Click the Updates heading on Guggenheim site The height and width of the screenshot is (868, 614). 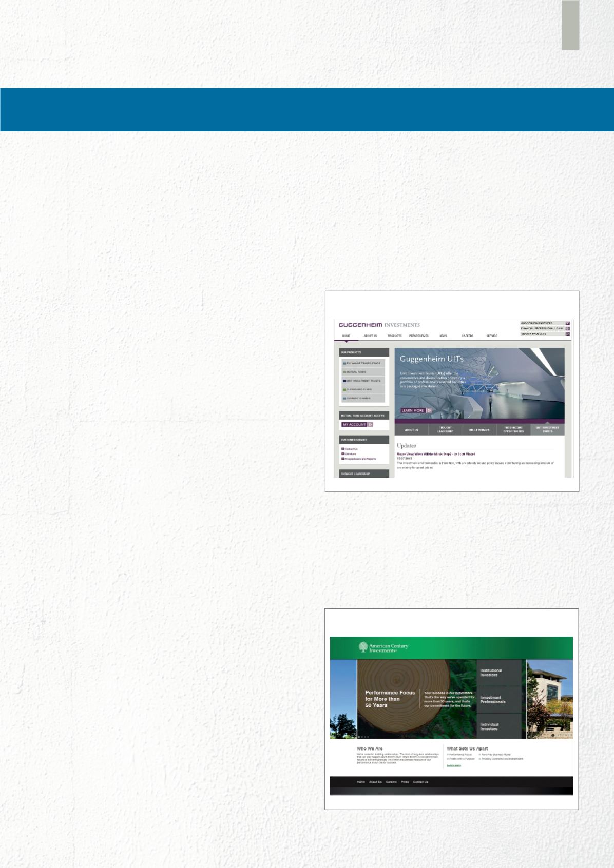click(x=407, y=446)
